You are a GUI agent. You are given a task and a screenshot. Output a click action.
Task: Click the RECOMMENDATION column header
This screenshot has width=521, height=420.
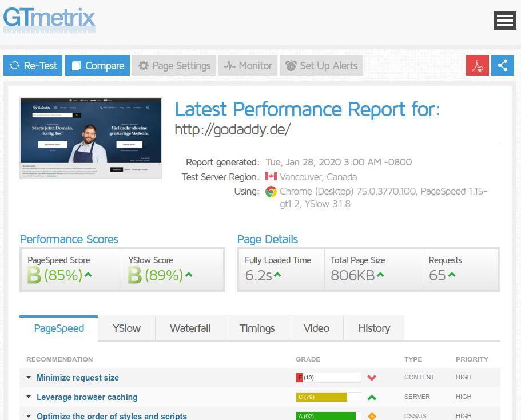(x=59, y=359)
